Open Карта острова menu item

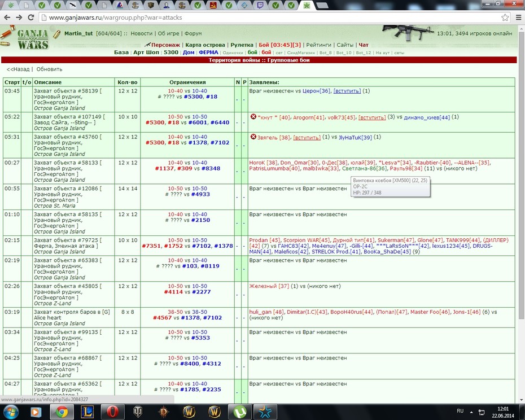pos(205,45)
